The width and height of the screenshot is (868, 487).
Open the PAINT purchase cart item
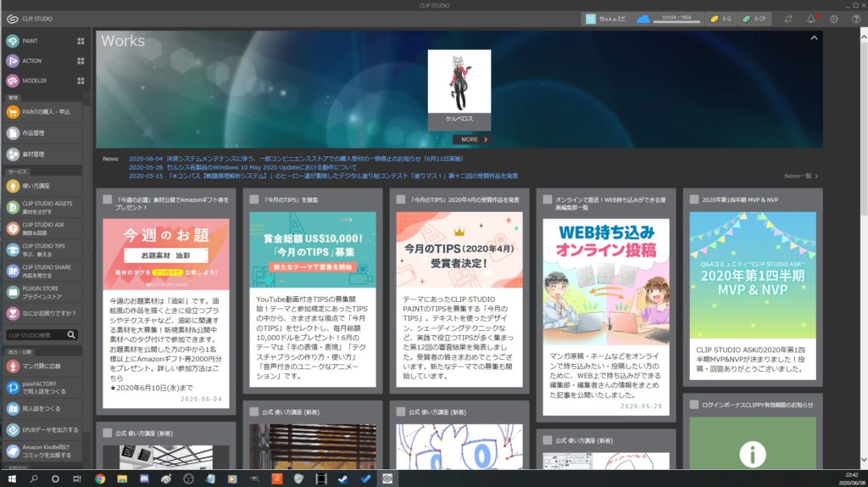[x=42, y=112]
